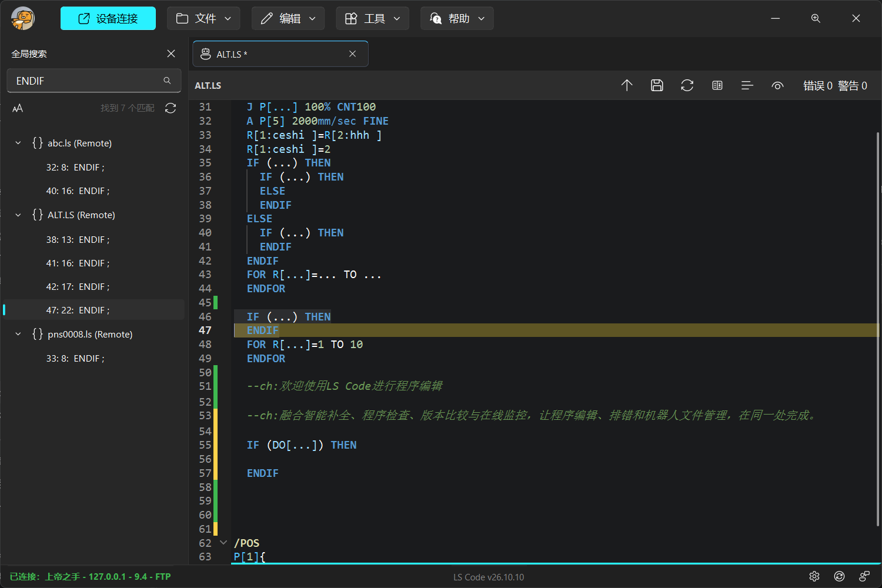The image size is (882, 588).
Task: Open search result 33: 8: ENDIF
Action: (x=94, y=358)
